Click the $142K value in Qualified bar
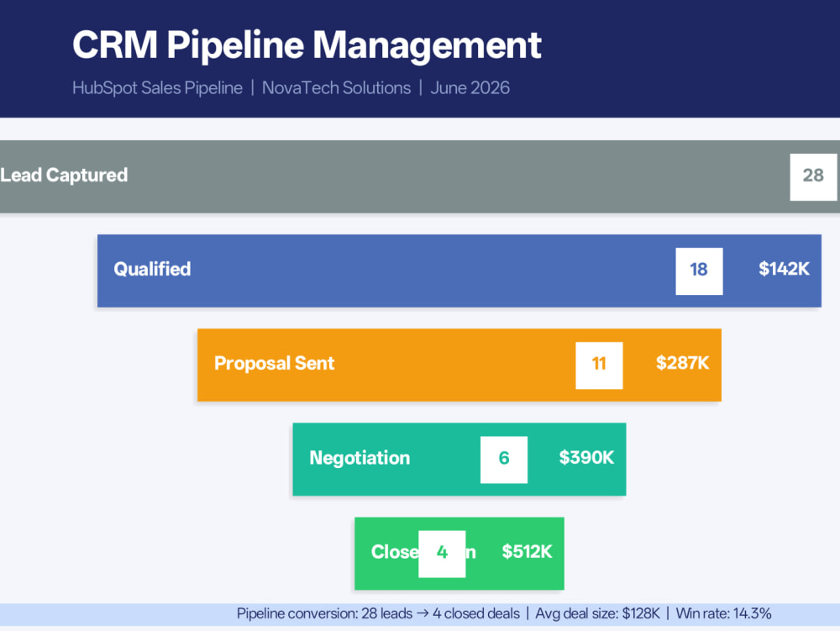Viewport: 840px width, 631px height. pyautogui.click(x=784, y=269)
